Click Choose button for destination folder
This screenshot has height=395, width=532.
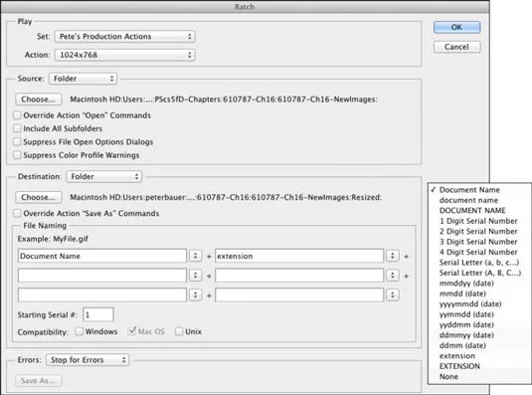click(39, 197)
